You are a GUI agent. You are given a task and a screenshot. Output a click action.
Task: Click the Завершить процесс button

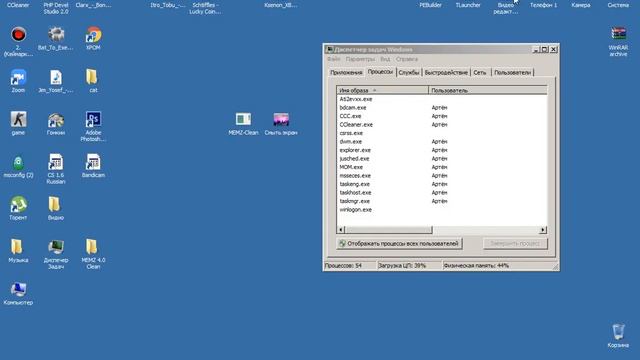click(x=515, y=244)
